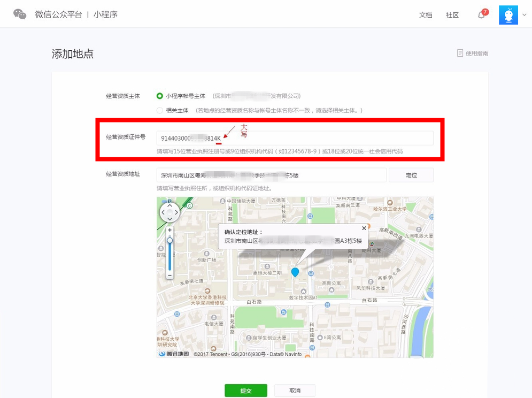Pan the map left with arrow control
The width and height of the screenshot is (532, 398).
pyautogui.click(x=163, y=212)
